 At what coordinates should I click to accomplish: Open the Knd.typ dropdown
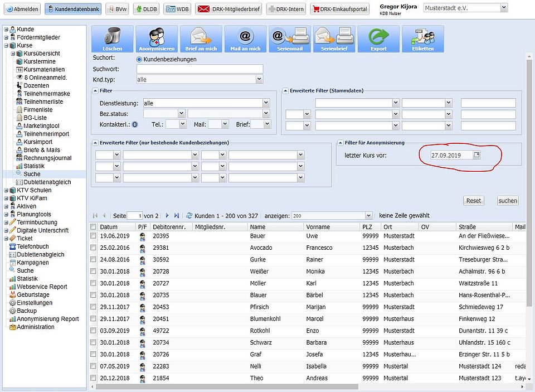[x=259, y=80]
